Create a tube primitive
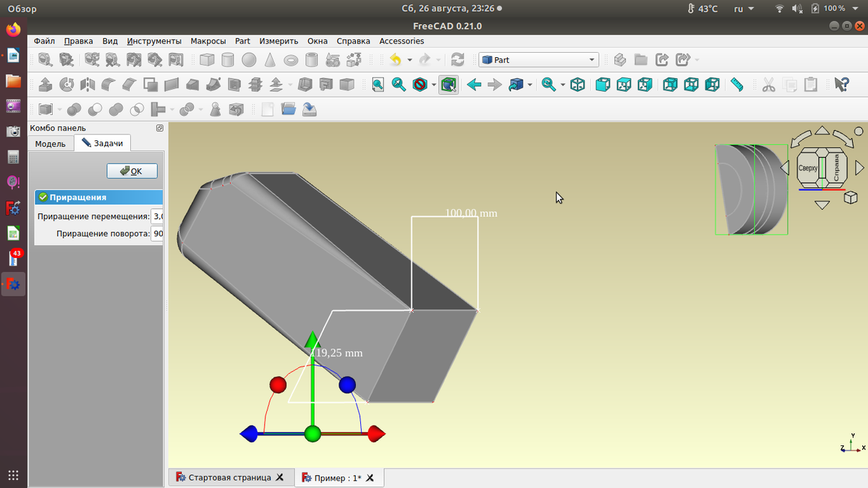The height and width of the screenshot is (488, 868). click(x=312, y=60)
